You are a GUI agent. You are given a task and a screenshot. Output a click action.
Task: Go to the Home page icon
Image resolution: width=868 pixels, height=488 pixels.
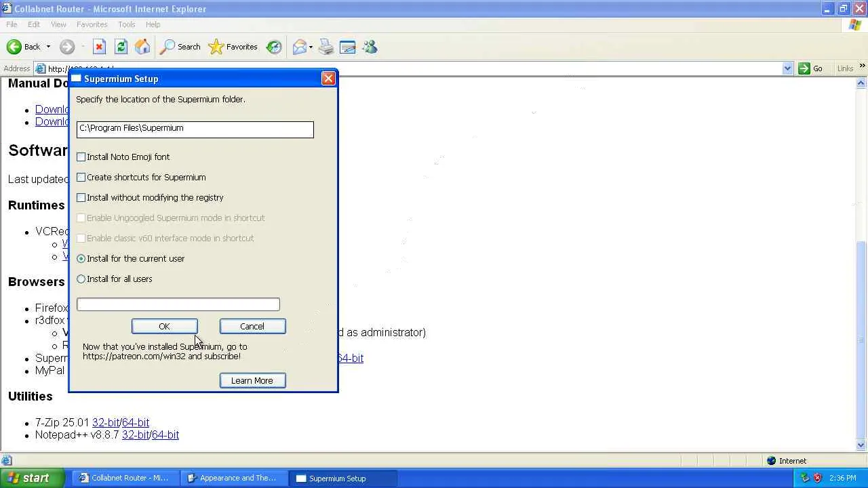click(x=142, y=47)
